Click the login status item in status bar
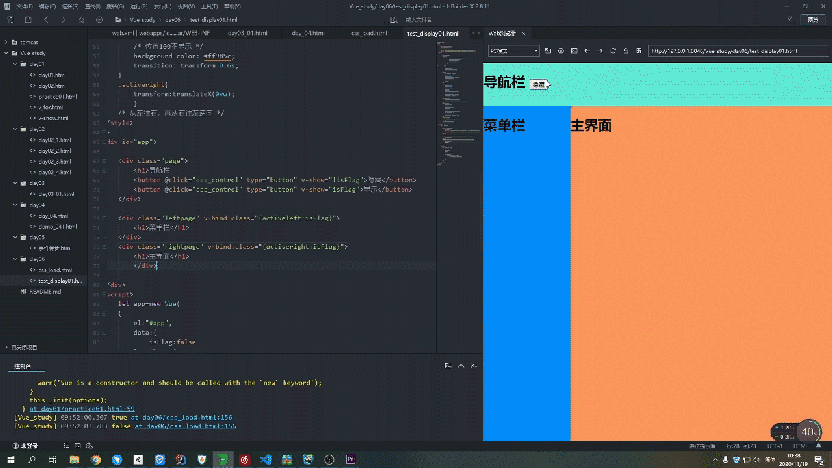The image size is (832, 468). pos(25,446)
